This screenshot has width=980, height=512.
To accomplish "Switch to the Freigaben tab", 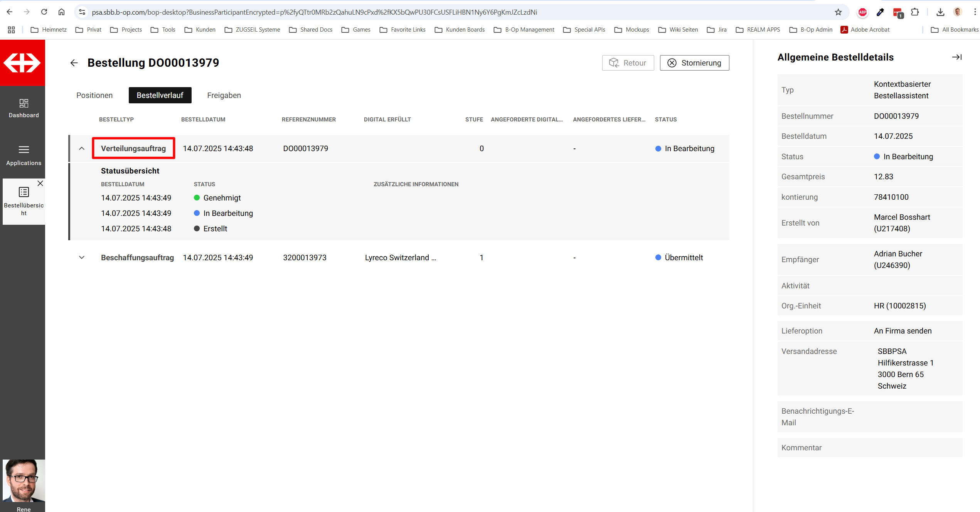I will (x=224, y=95).
